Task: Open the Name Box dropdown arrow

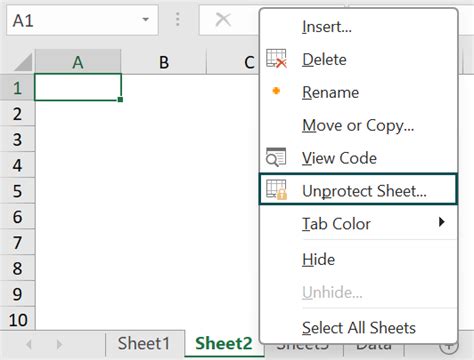Action: tap(146, 19)
